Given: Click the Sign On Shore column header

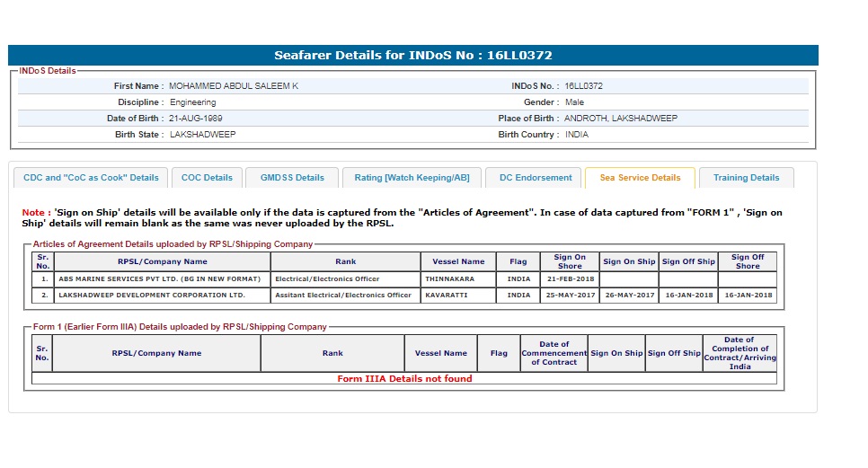Looking at the screenshot, I should click(570, 261).
